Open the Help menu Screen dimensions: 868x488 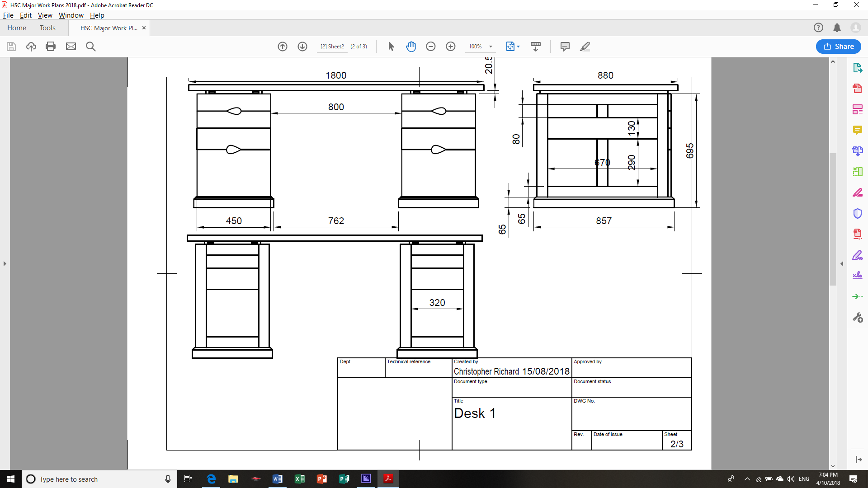pyautogui.click(x=97, y=15)
